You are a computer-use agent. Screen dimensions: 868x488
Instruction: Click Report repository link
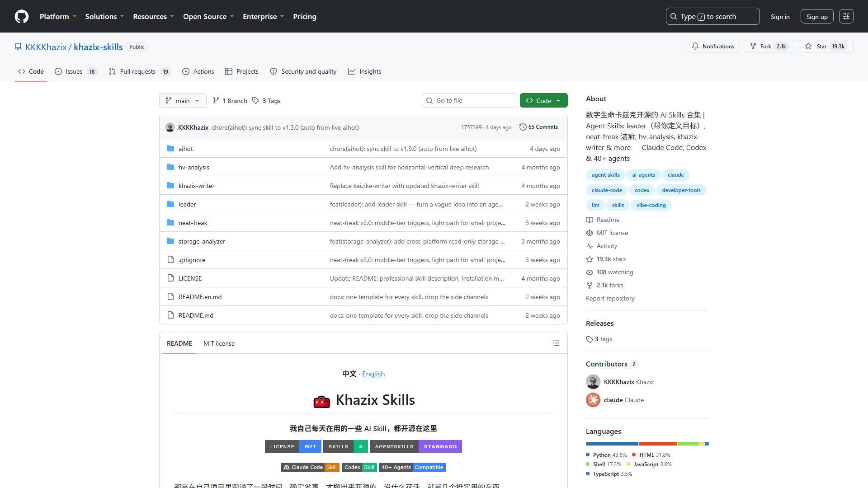click(610, 299)
